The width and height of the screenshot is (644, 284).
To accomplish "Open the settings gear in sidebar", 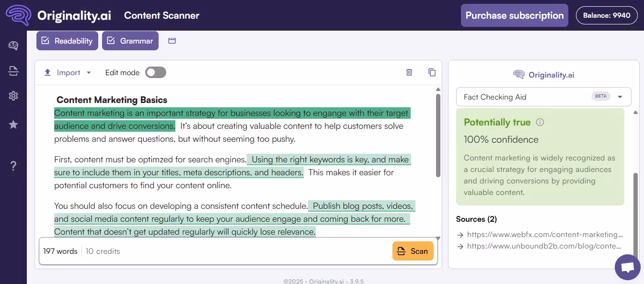I will [13, 96].
